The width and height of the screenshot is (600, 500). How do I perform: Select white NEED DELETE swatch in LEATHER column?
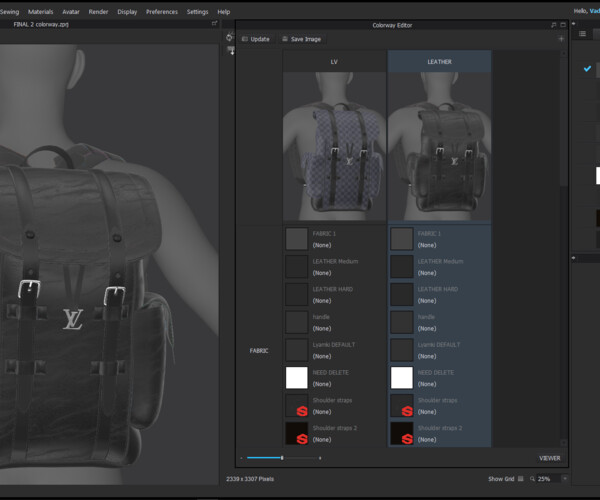pos(402,378)
